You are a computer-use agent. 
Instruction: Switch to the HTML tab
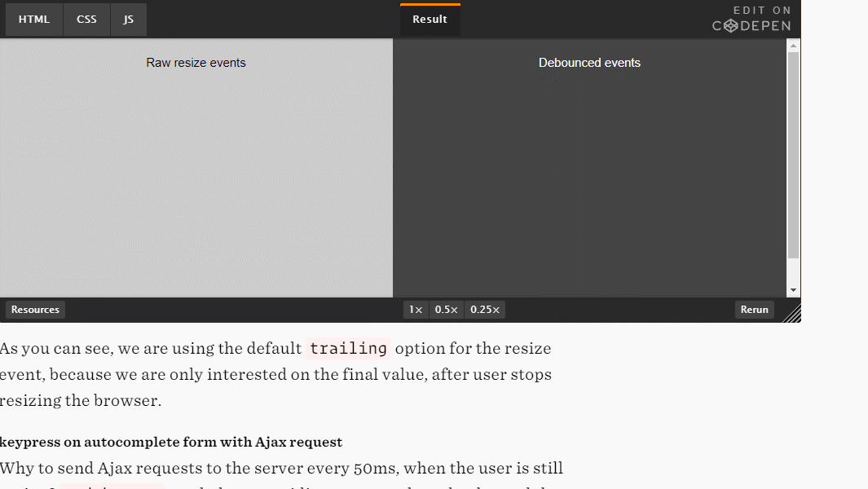tap(34, 20)
